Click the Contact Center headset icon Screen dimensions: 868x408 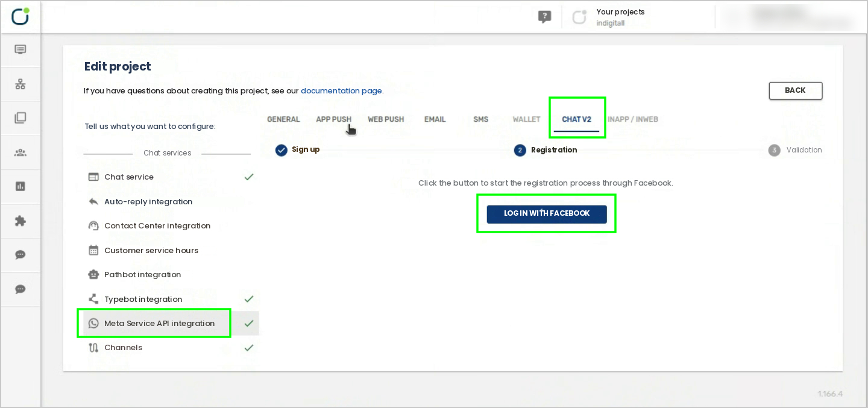(93, 226)
